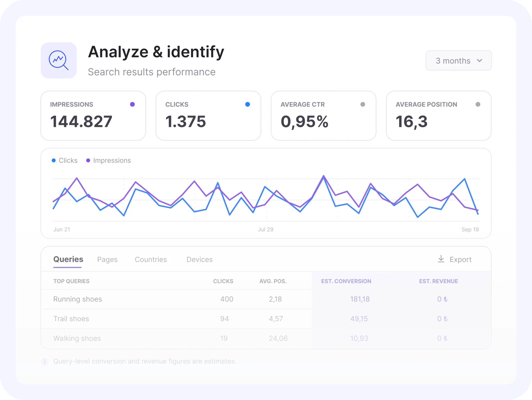Sort by Clicks column header
This screenshot has width=532, height=400.
(223, 281)
